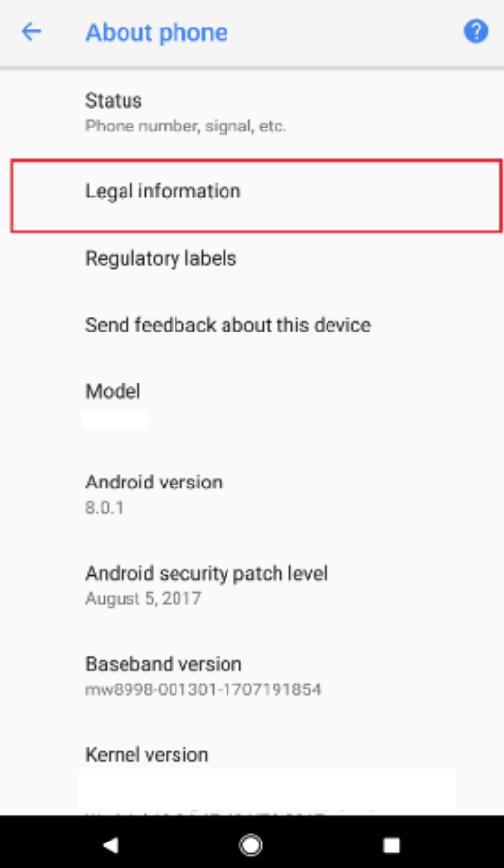Viewport: 504px width, 868px height.
Task: Open the help question mark icon
Action: point(476,31)
